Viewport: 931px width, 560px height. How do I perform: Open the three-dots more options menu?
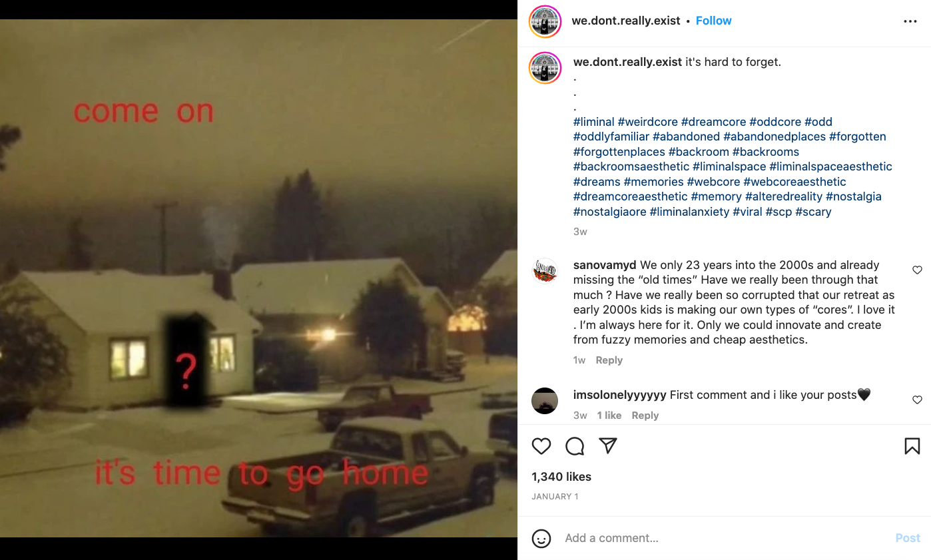[x=910, y=21]
